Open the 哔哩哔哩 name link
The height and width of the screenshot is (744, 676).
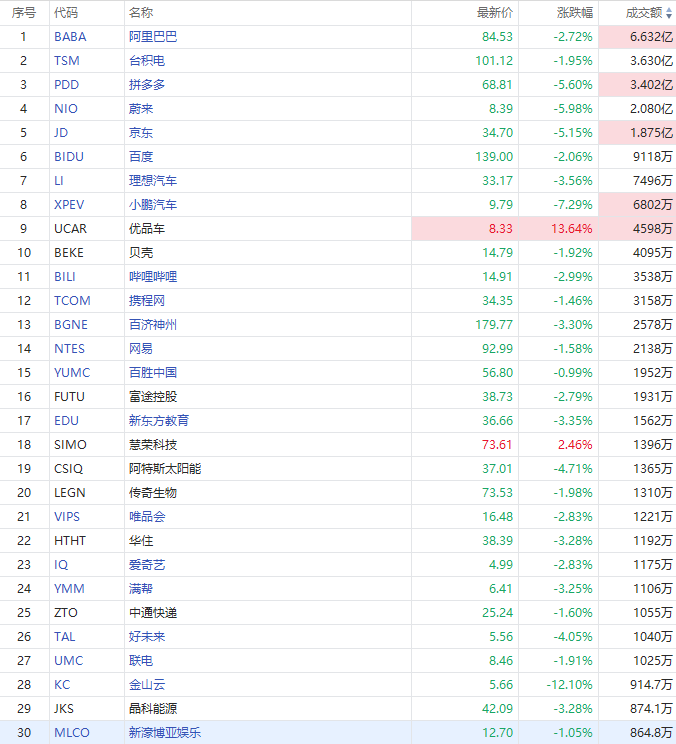pyautogui.click(x=153, y=277)
